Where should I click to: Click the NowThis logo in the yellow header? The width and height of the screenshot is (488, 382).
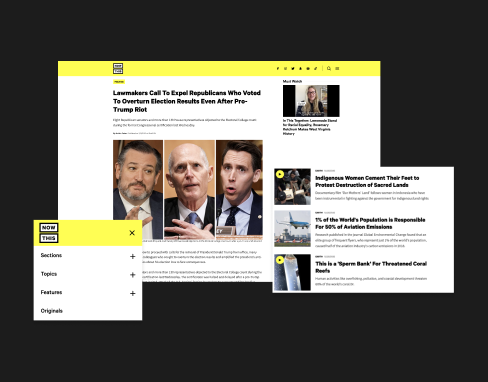coord(118,68)
